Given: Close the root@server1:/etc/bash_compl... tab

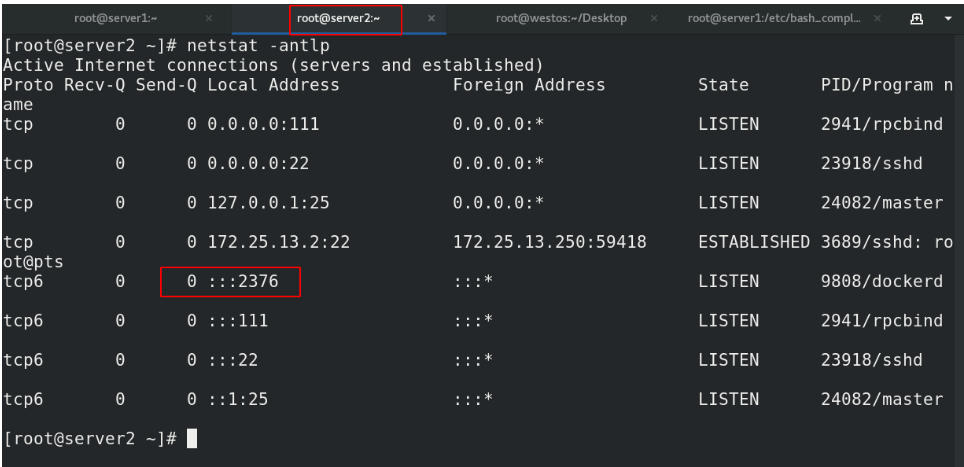Looking at the screenshot, I should 877,18.
